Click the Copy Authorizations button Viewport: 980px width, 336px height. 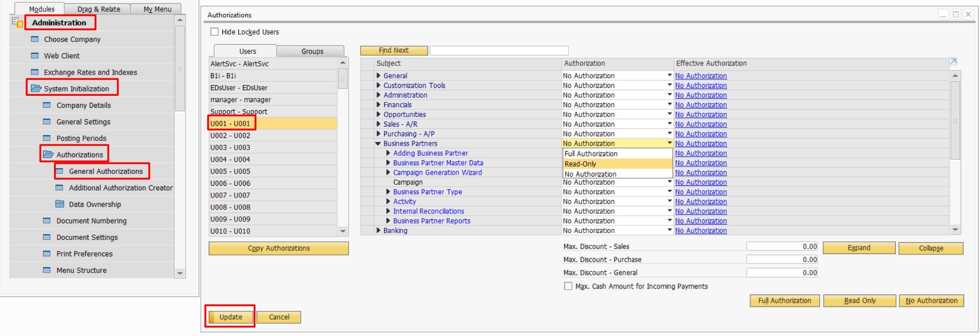(x=279, y=248)
